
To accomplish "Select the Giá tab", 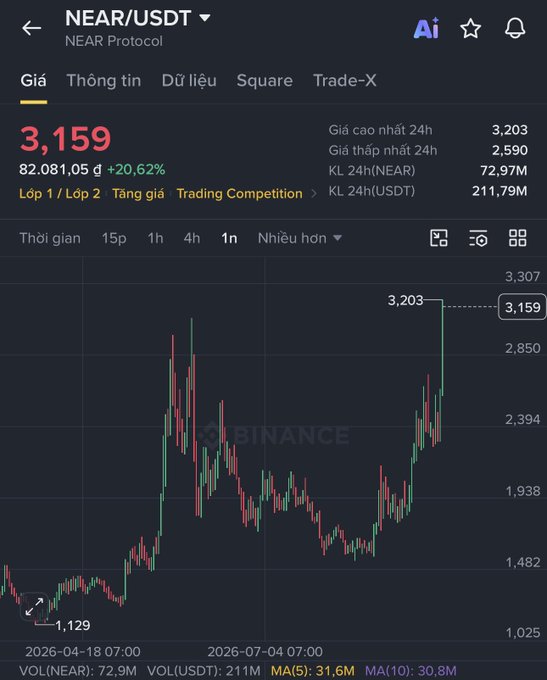I will pos(33,81).
